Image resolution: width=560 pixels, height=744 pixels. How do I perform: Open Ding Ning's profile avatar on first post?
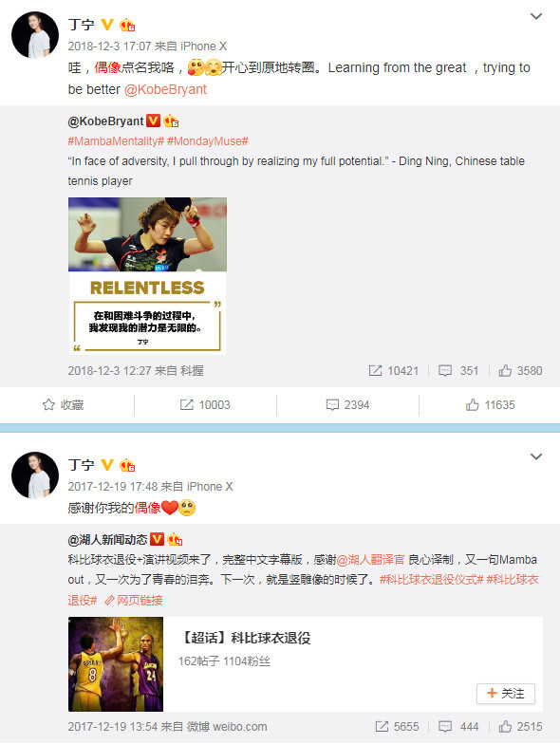(35, 35)
